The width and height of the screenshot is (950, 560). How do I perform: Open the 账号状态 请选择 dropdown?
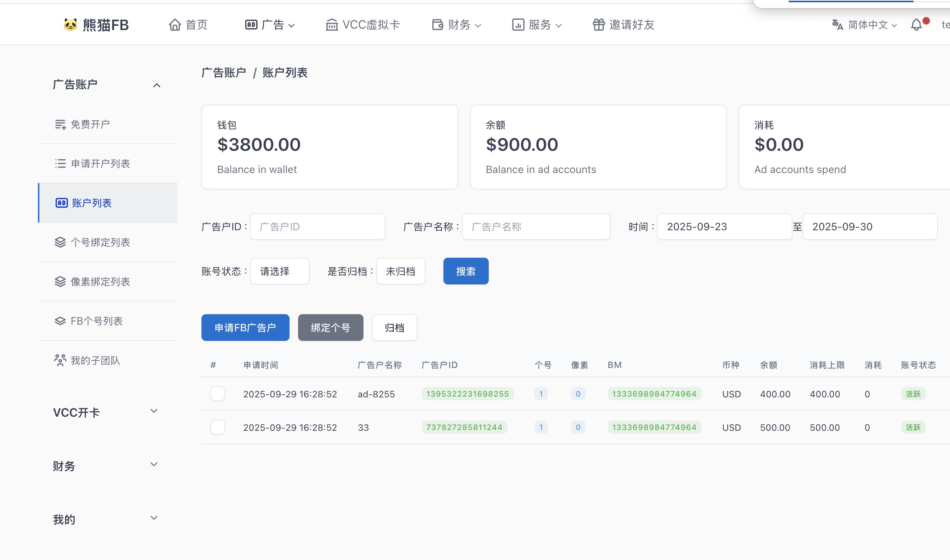pyautogui.click(x=279, y=271)
